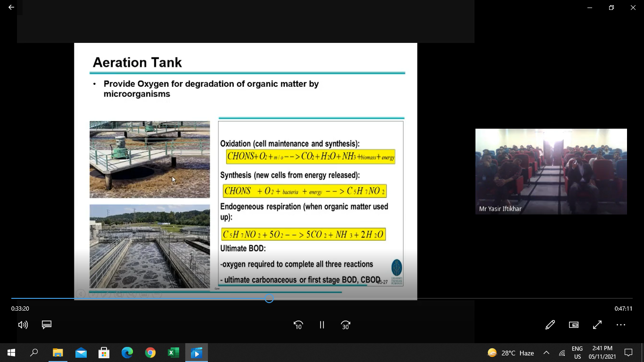Click the Movies & TV taskbar icon
644x362 pixels.
point(197,353)
